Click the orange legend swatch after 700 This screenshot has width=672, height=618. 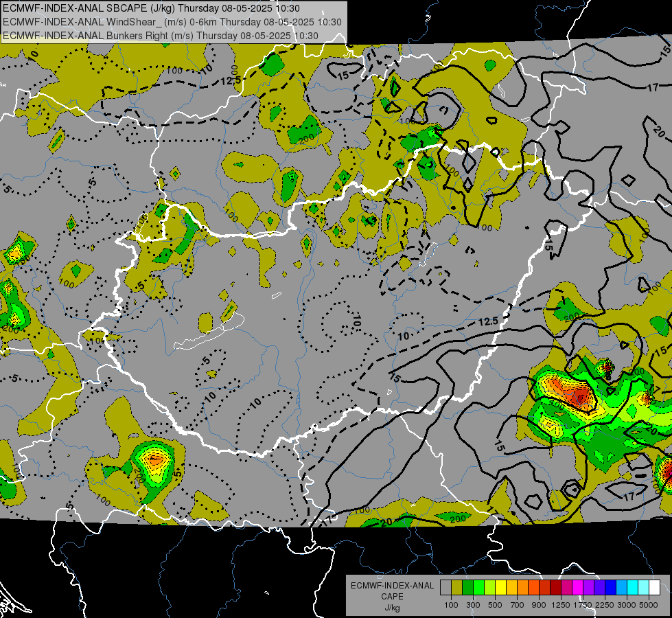click(x=522, y=588)
